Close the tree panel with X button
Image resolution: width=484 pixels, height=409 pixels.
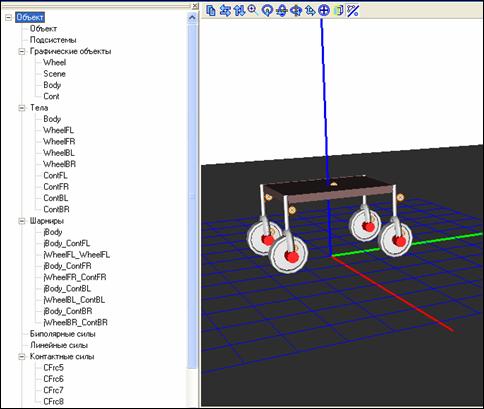[195, 6]
